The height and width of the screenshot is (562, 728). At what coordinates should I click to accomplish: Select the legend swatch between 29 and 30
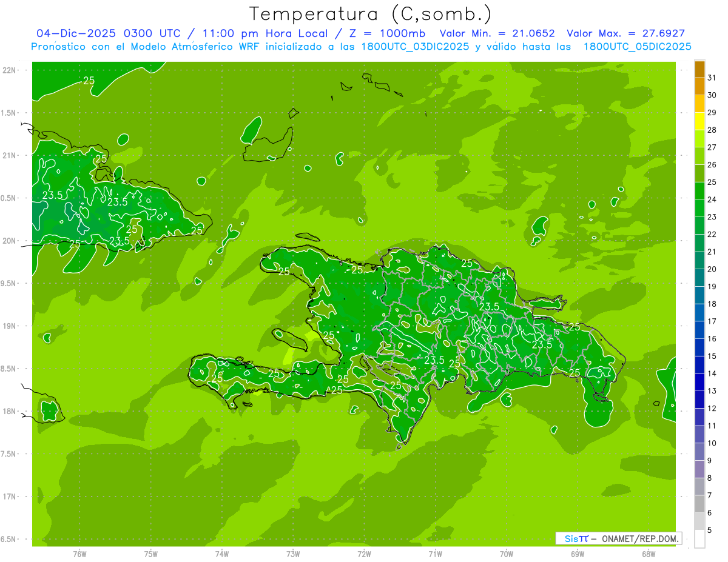699,104
